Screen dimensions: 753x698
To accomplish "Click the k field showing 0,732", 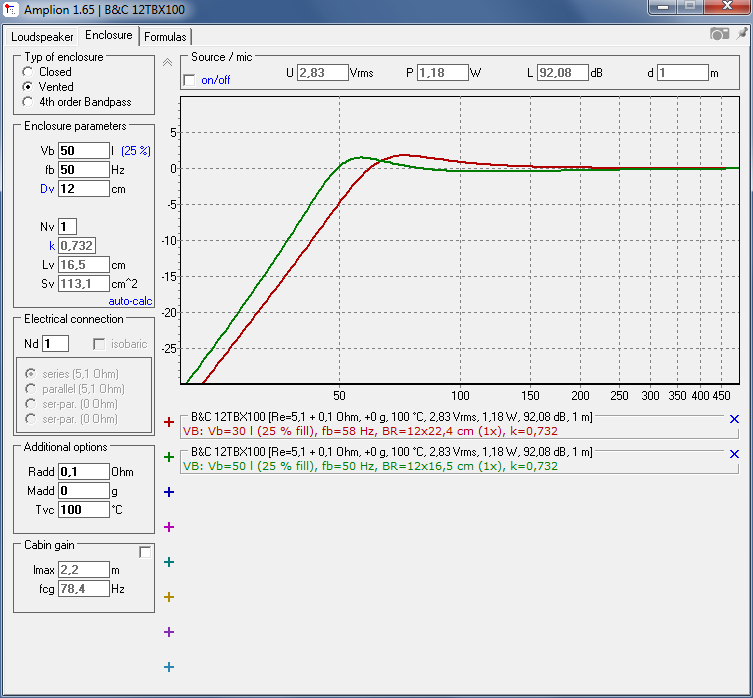I will [x=77, y=245].
